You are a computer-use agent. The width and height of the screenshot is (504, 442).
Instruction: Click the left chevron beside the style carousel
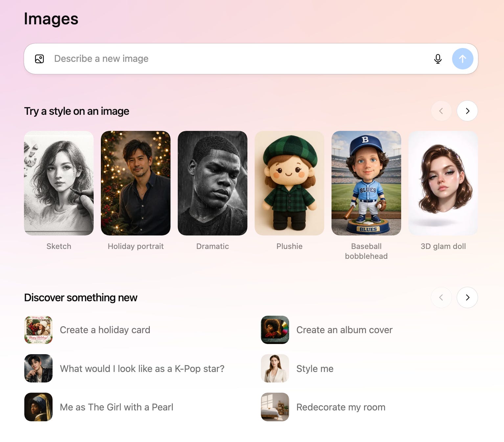click(x=441, y=111)
